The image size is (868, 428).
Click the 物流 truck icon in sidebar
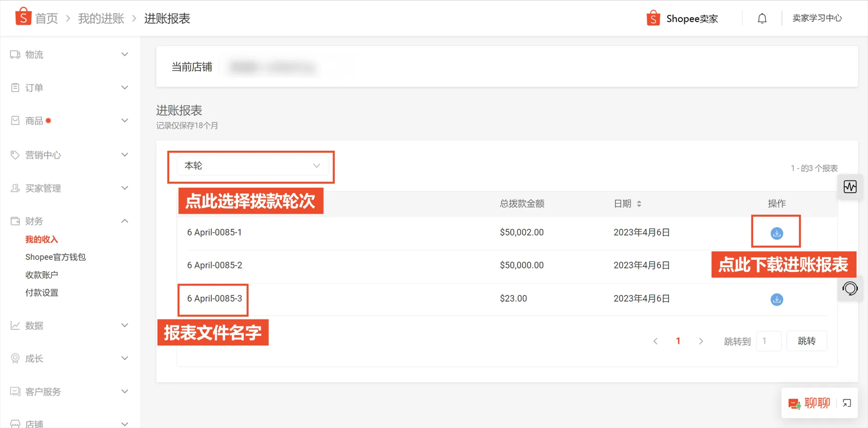click(15, 54)
